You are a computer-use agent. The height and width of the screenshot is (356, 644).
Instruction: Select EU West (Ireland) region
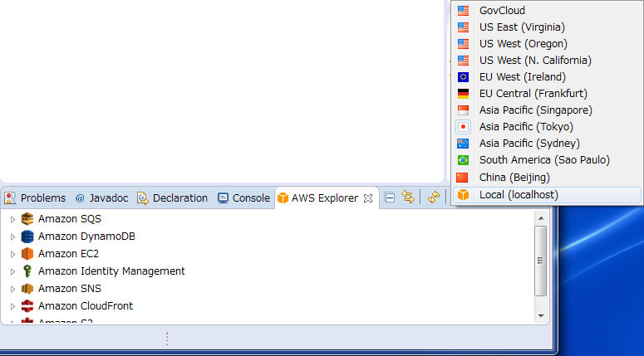coord(547,76)
